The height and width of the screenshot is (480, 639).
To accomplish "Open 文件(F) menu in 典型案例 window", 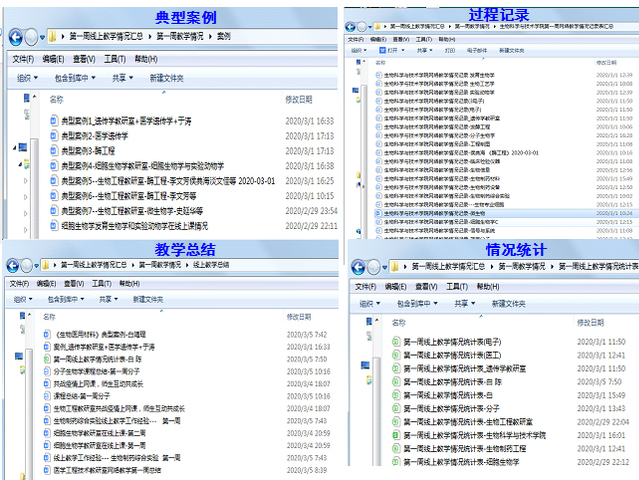I will tap(23, 59).
